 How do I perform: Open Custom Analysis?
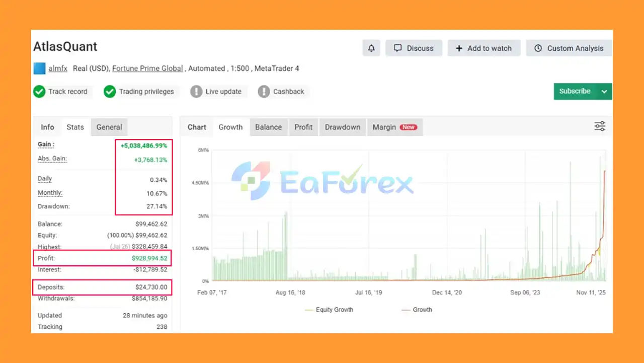click(569, 48)
